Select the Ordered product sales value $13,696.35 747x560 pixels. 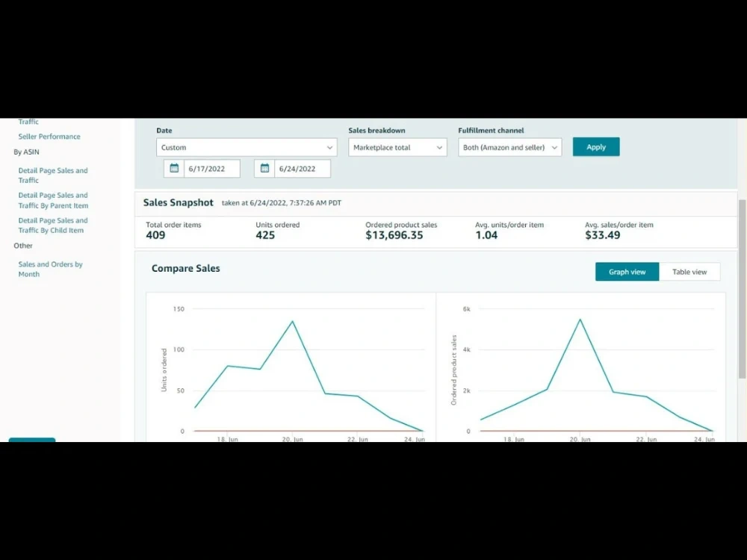394,235
